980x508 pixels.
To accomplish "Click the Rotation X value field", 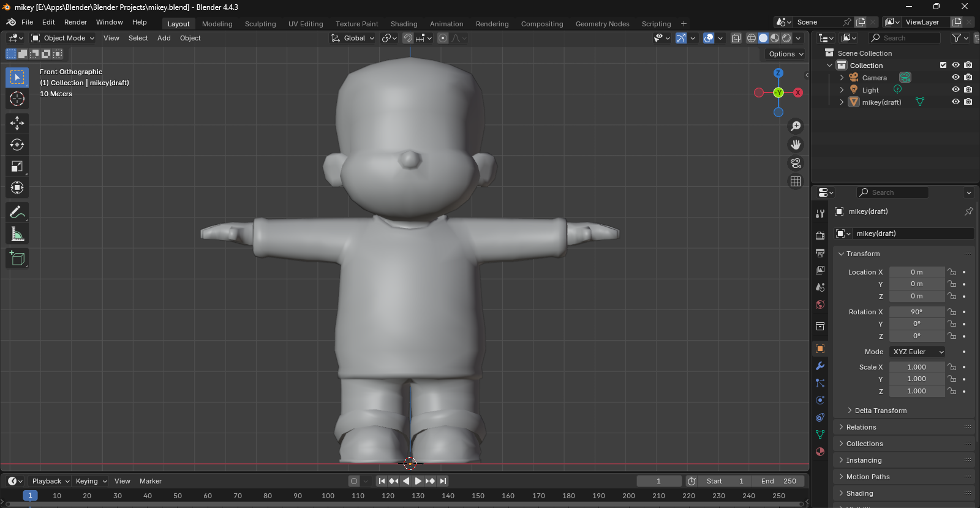I will (x=916, y=312).
